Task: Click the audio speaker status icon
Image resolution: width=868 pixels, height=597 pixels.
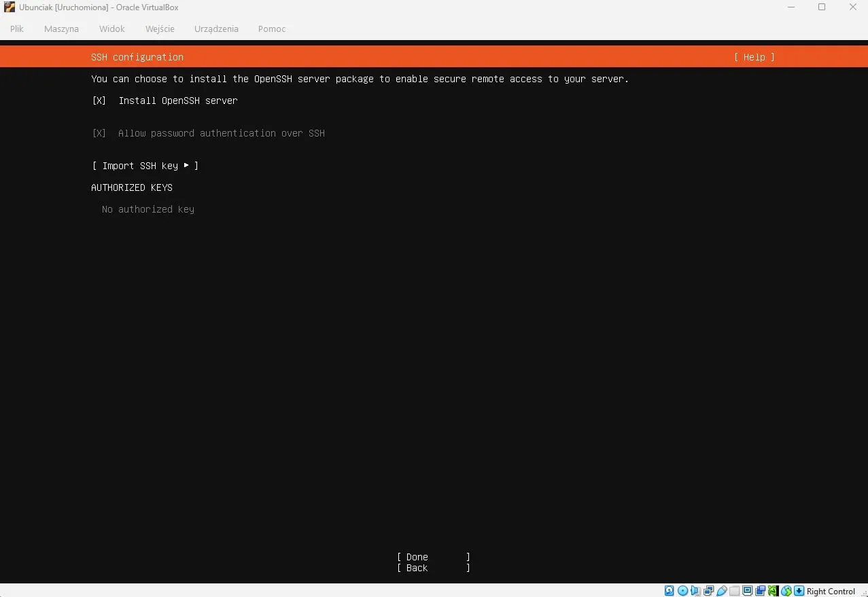Action: tap(695, 591)
